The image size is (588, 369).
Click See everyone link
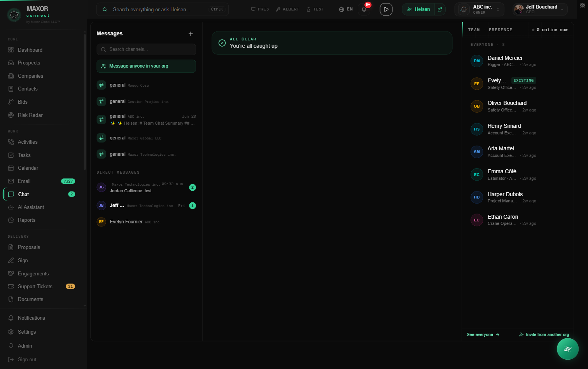pos(483,334)
